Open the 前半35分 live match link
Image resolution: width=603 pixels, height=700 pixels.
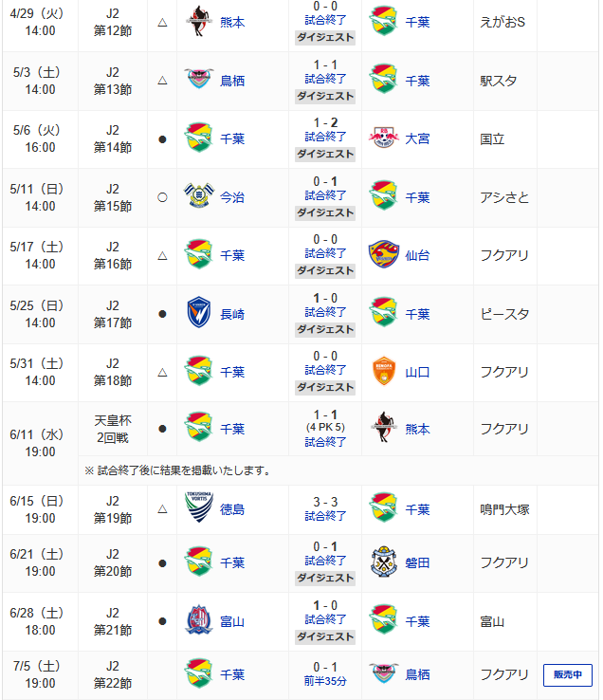point(325,682)
